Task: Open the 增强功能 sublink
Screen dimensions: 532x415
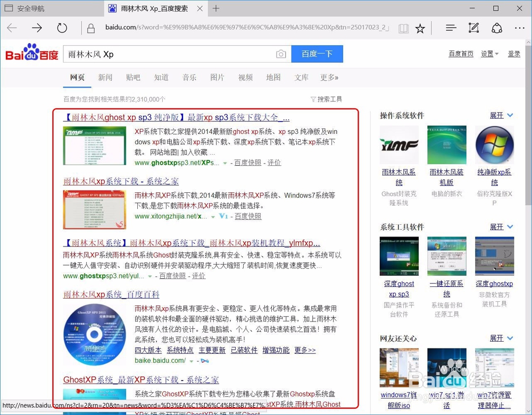Action: point(276,350)
